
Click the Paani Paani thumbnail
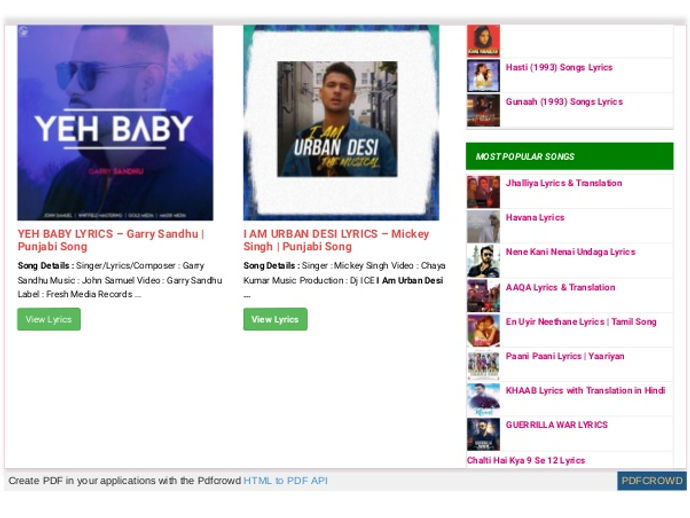(483, 365)
